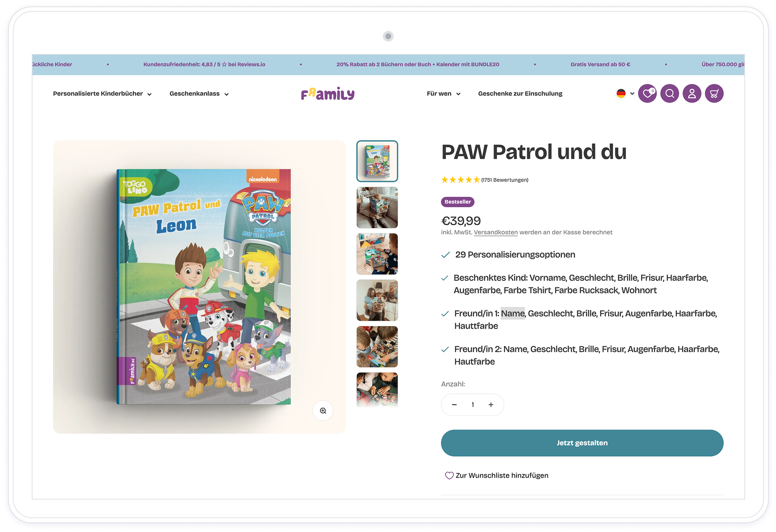This screenshot has height=532, width=776.
Task: Click Zur Wunschliste hinzufügen text link
Action: [x=502, y=475]
